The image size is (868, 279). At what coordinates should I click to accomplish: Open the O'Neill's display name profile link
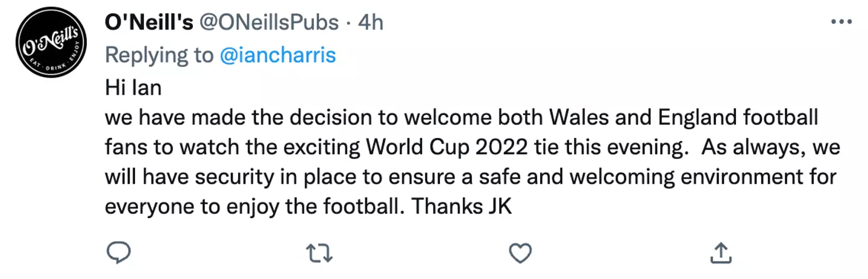(149, 22)
